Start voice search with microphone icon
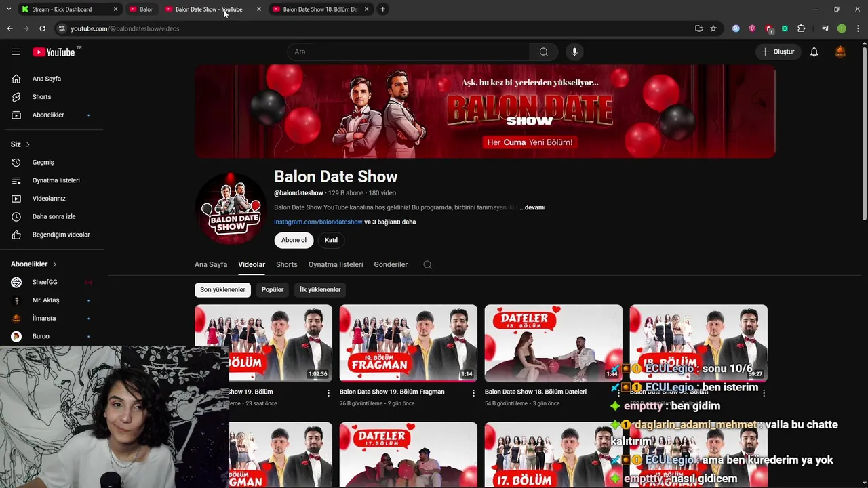This screenshot has width=868, height=488. (574, 52)
